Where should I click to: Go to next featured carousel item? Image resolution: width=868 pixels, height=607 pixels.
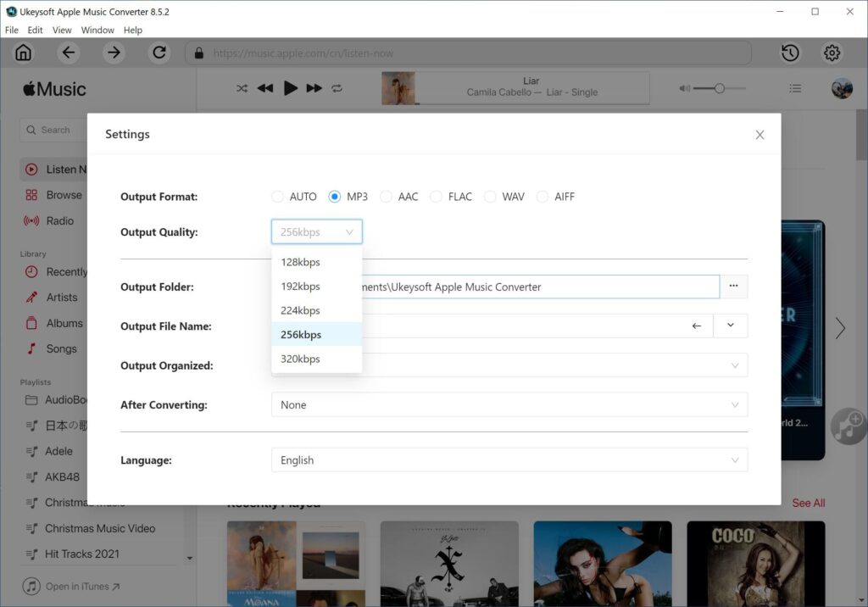coord(840,328)
